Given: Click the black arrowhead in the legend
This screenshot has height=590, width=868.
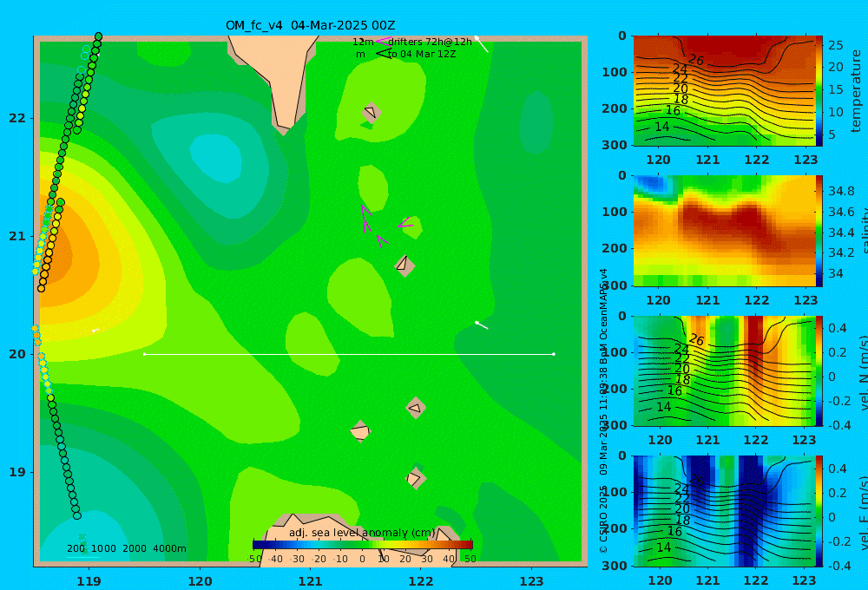Looking at the screenshot, I should [x=383, y=54].
